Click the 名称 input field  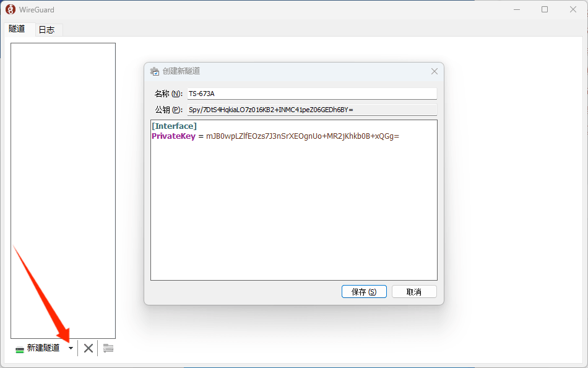point(312,94)
